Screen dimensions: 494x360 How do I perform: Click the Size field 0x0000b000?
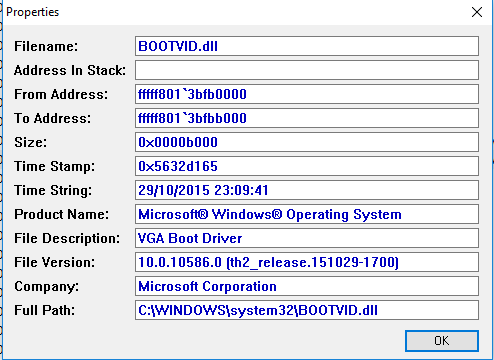tap(307, 142)
